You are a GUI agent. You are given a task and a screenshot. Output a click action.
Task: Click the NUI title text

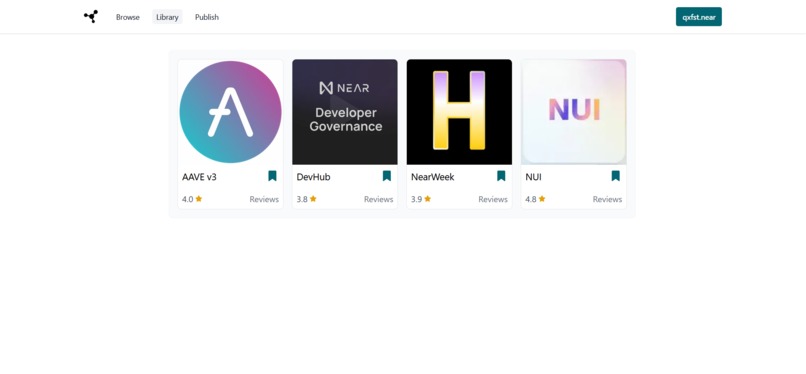[534, 177]
